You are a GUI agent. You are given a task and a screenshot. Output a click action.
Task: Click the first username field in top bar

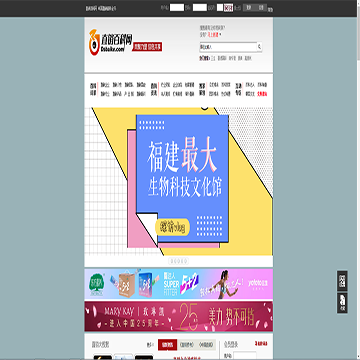coord(177,8)
